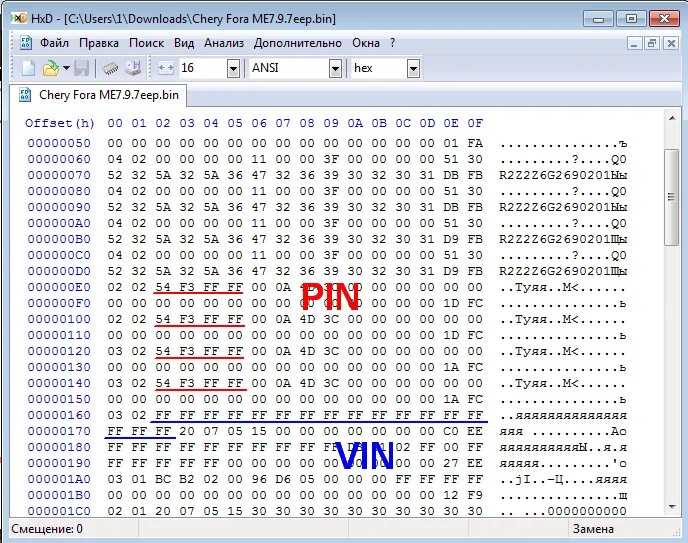The image size is (688, 543).
Task: Click the Open disk icon
Action: (x=133, y=68)
